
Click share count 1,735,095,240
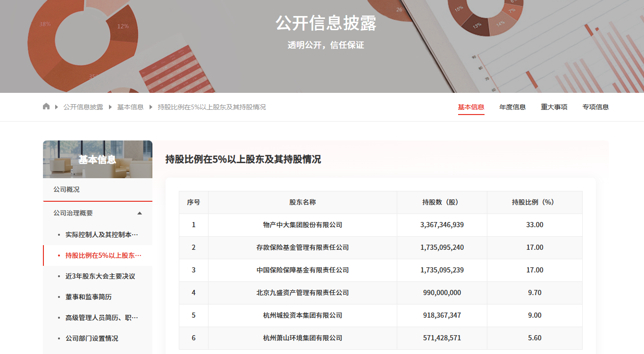pos(442,247)
